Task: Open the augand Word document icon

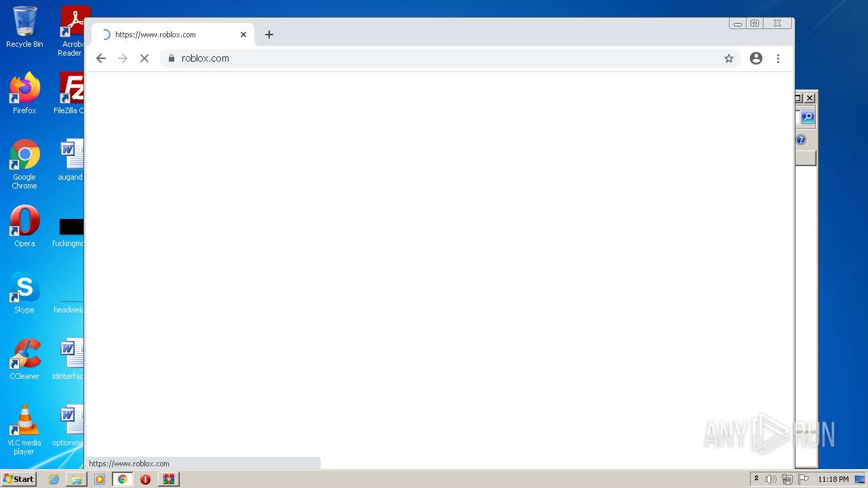Action: coord(70,160)
